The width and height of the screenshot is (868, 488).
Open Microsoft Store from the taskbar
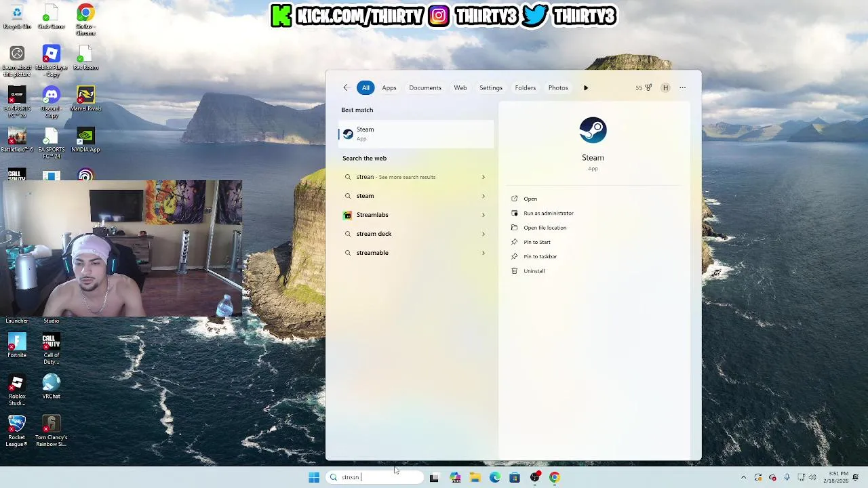(515, 477)
